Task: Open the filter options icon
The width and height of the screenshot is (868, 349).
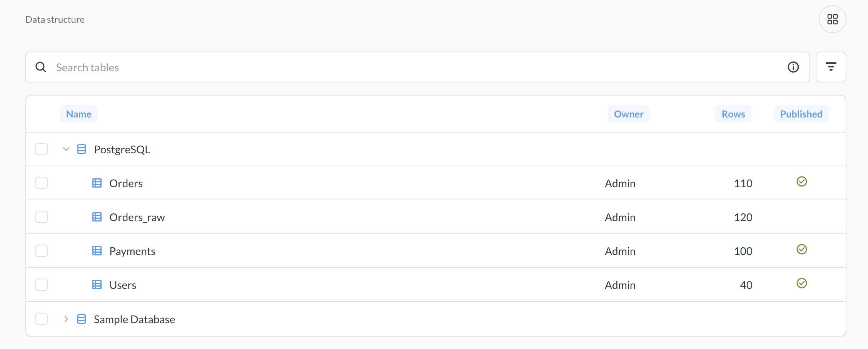Action: coord(831,67)
